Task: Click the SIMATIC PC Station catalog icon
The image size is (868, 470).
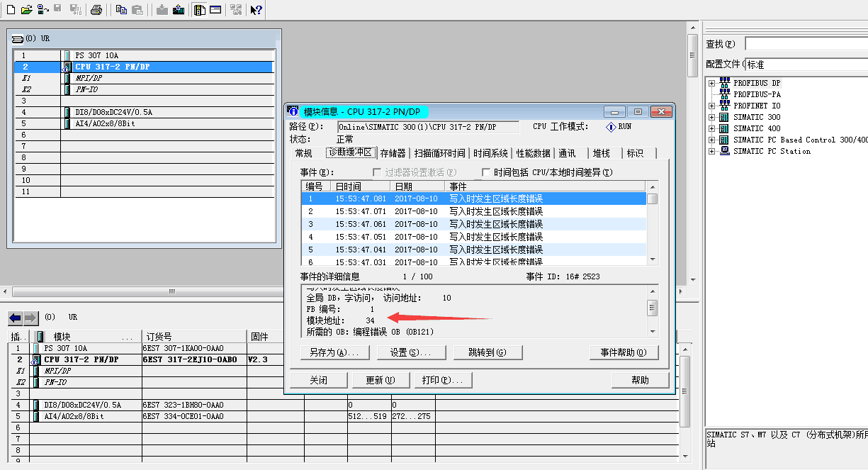Action: pos(724,151)
